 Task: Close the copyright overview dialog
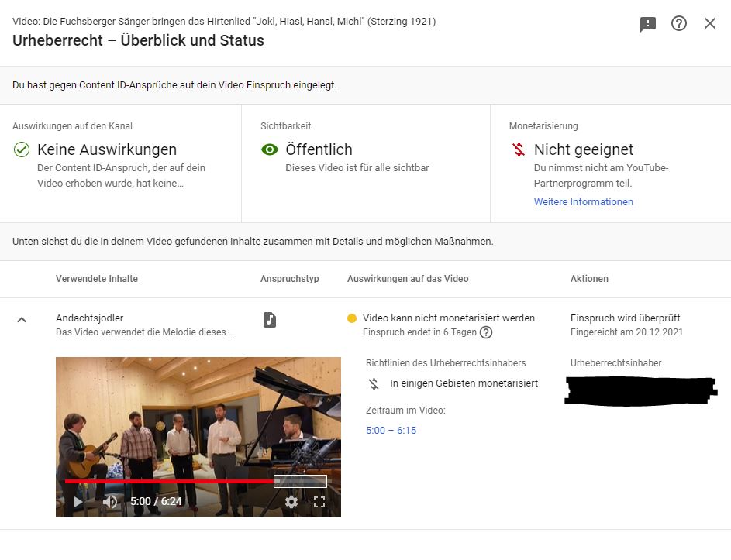click(x=710, y=23)
